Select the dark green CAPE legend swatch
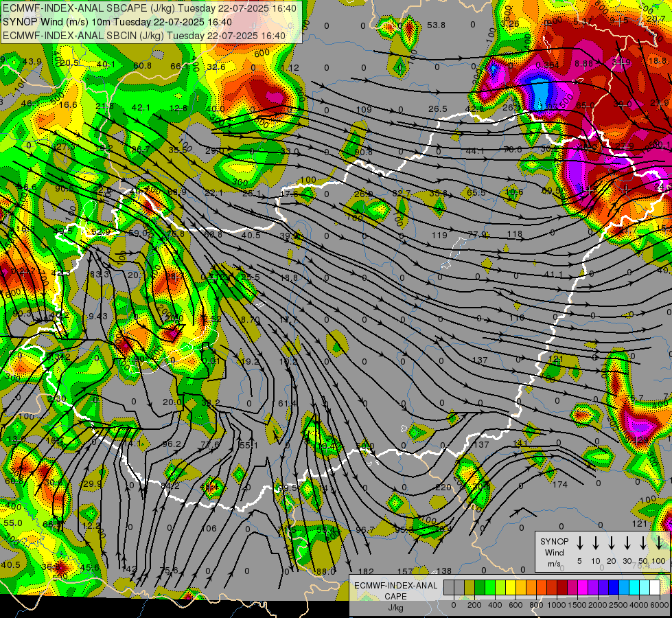The image size is (672, 618). point(480,587)
